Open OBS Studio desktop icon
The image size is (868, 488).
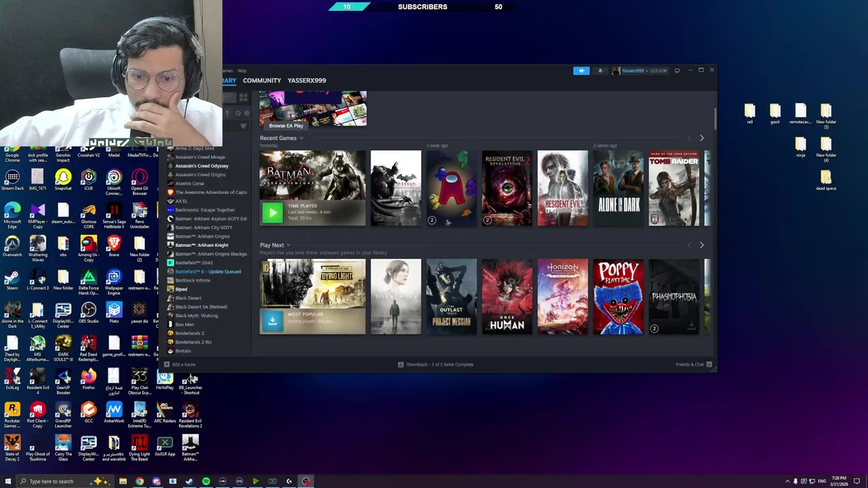88,313
